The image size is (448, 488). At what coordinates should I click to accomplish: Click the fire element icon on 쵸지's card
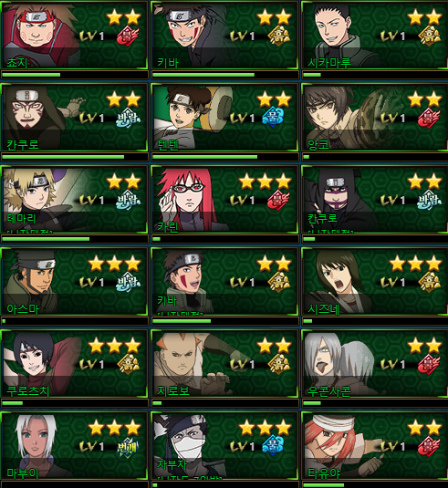tap(128, 36)
